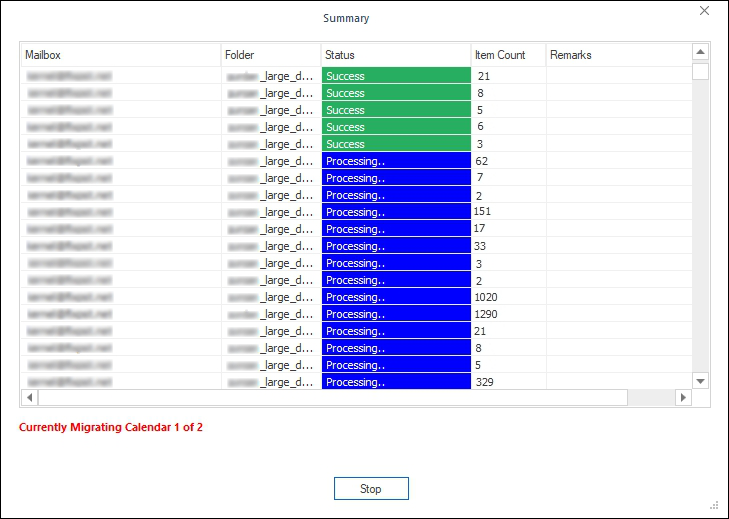
Task: Click the Currently Migrating Calendar status text
Action: [x=111, y=427]
